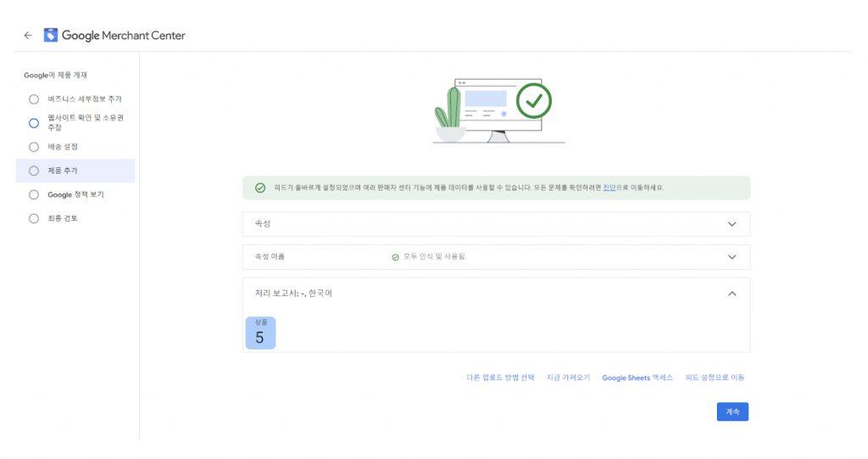Expand the 속성 section chevron

click(x=732, y=224)
